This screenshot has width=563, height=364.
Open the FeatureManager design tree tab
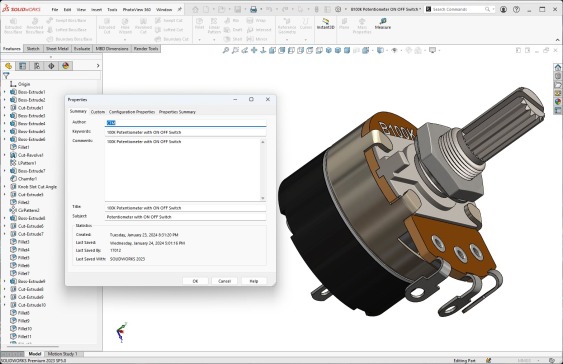[x=8, y=66]
